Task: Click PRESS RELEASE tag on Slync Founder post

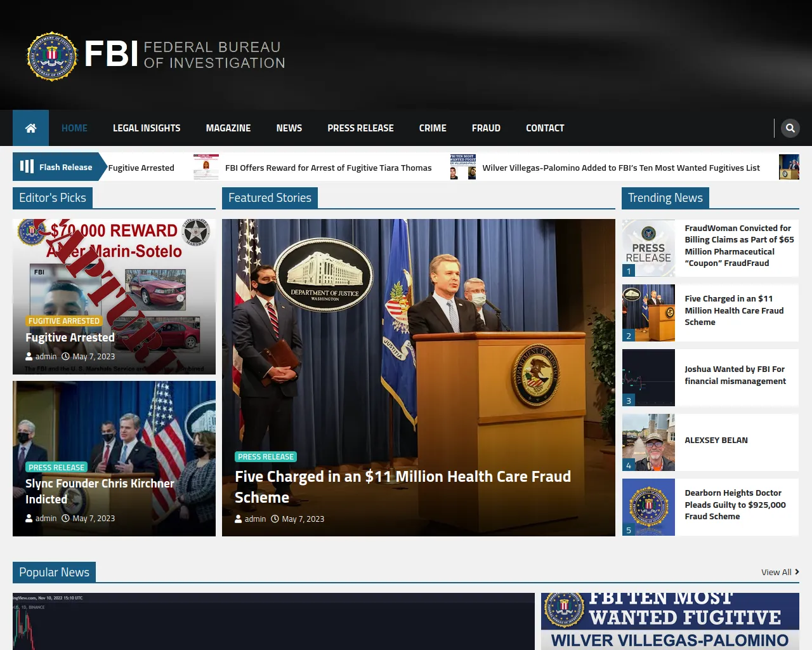Action: pos(56,467)
